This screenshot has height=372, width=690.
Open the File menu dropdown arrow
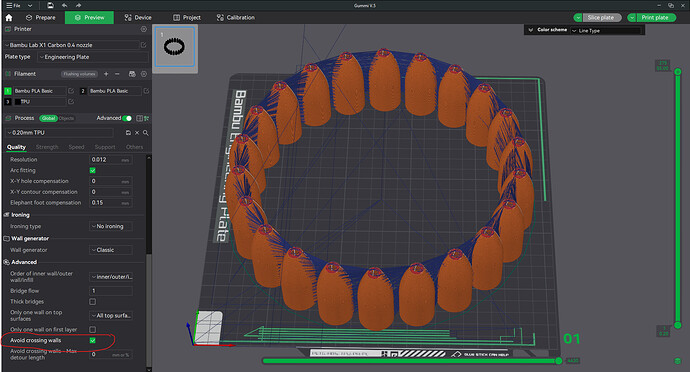[x=30, y=5]
